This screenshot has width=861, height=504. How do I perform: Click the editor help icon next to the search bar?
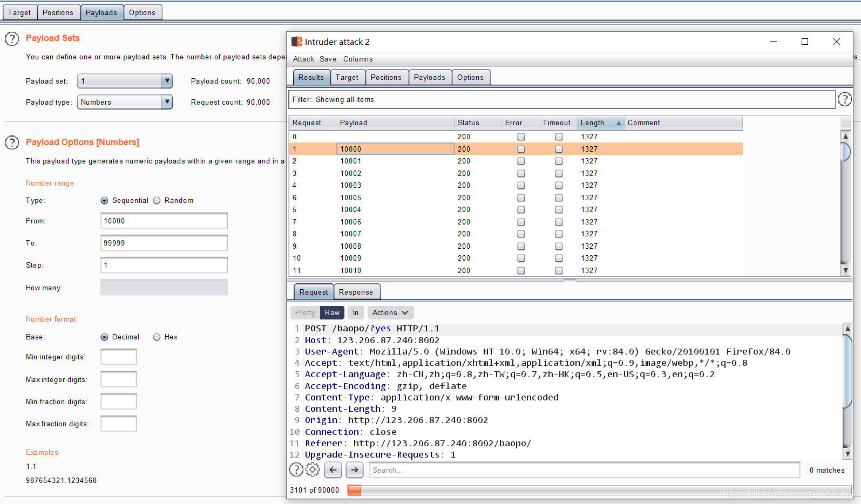point(296,470)
